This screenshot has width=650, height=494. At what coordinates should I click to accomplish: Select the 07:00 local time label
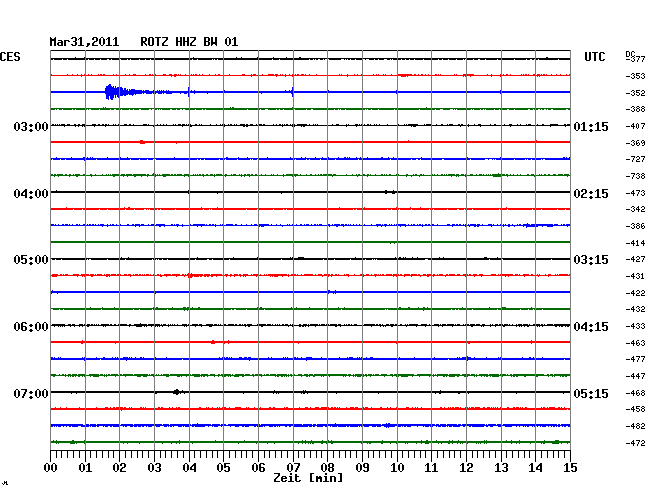point(31,393)
